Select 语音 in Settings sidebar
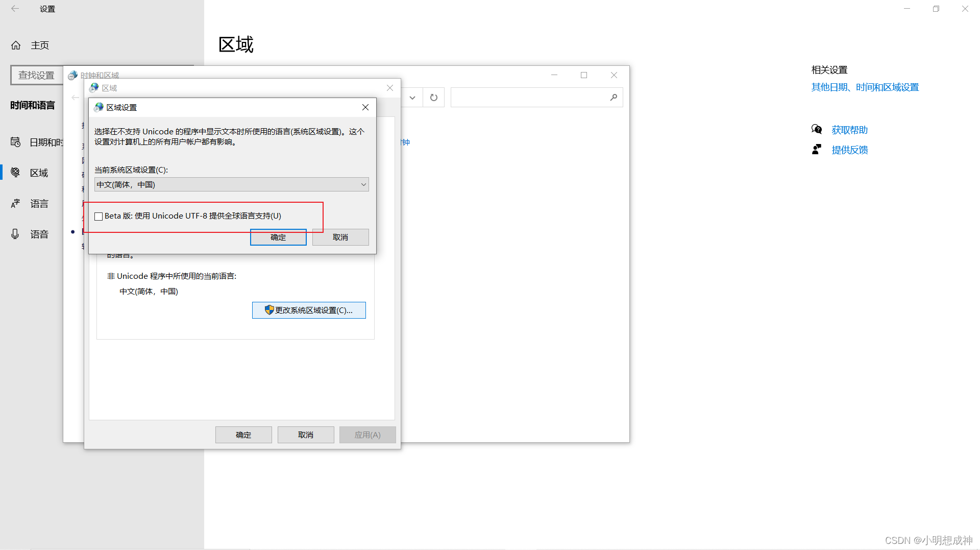The image size is (980, 550). point(39,234)
